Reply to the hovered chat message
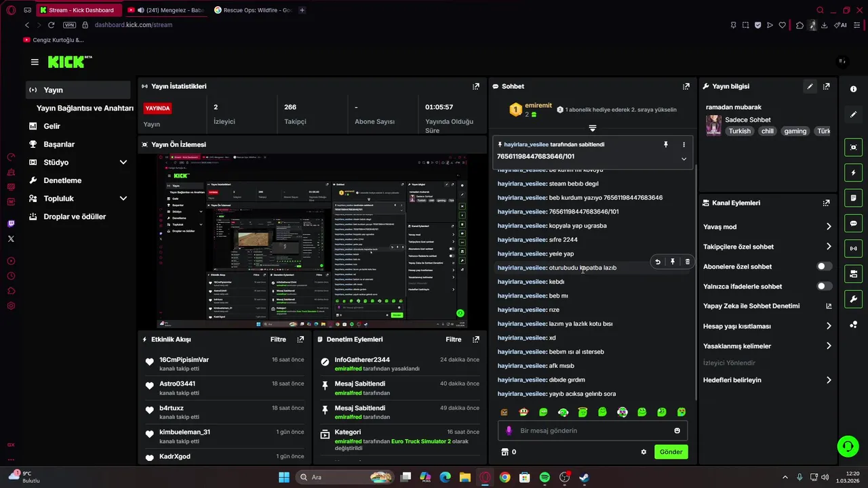 pos(658,262)
